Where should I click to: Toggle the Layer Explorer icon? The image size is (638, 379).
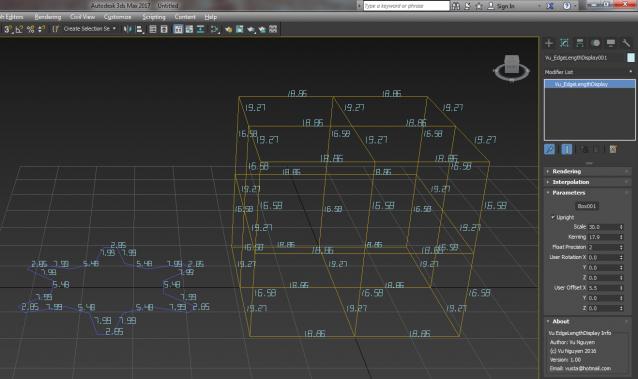pyautogui.click(x=164, y=29)
